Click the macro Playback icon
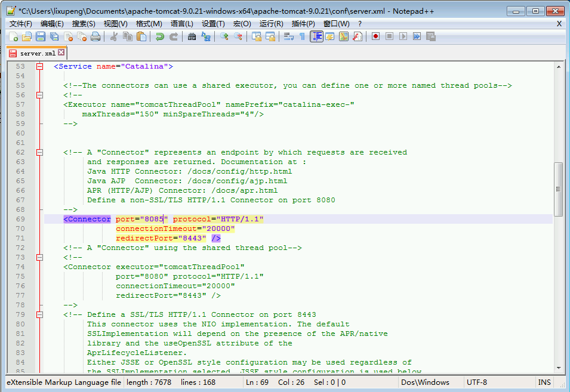 [403, 36]
